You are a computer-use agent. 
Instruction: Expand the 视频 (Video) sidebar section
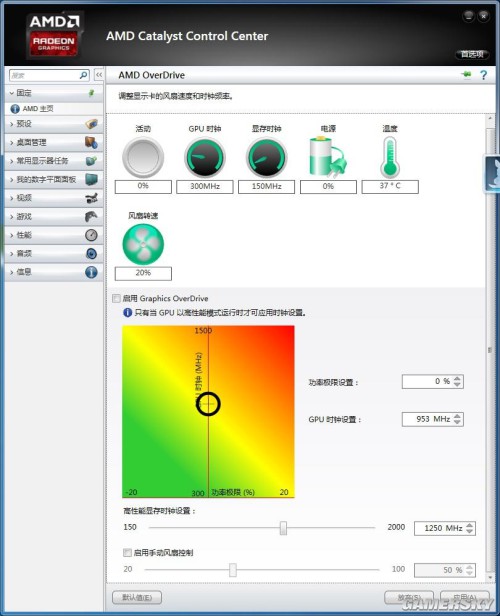(x=54, y=198)
